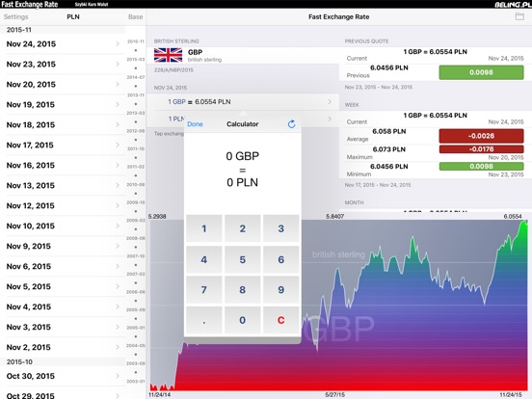Screen dimensions: 532x399
Task: Open chevron beside 1 GBP = 6.0554 PLN
Action: coord(330,102)
